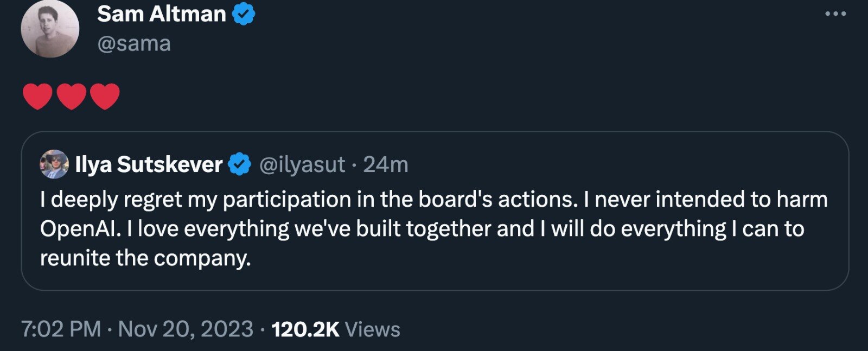This screenshot has height=351, width=868.
Task: Click the middle red heart emoji
Action: pos(71,97)
